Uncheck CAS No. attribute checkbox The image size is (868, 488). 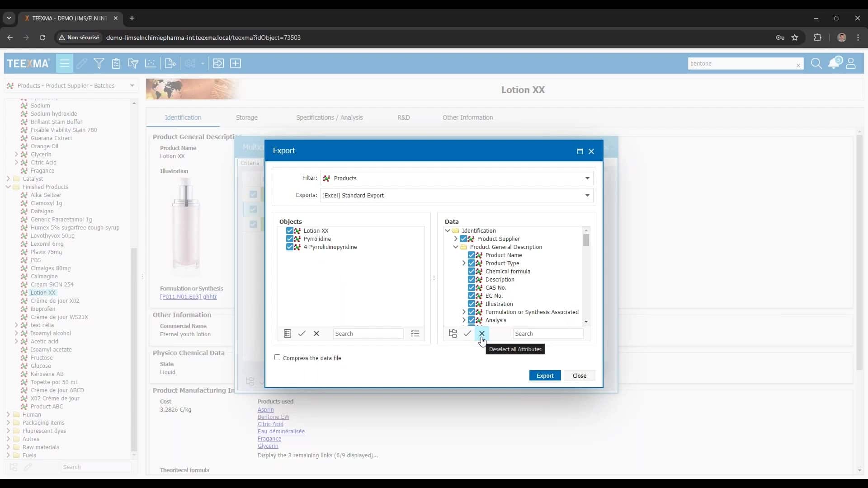point(472,287)
